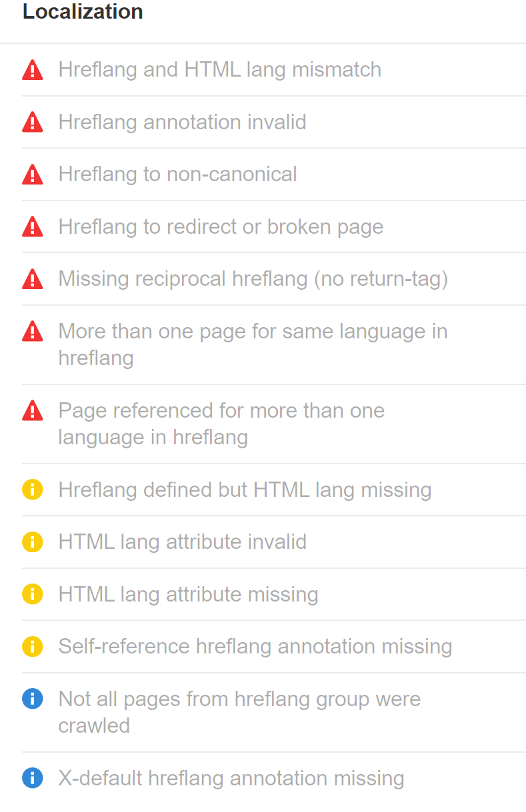Click the warning icon beside Page referenced for more than one language
Image resolution: width=526 pixels, height=812 pixels.
pos(32,411)
